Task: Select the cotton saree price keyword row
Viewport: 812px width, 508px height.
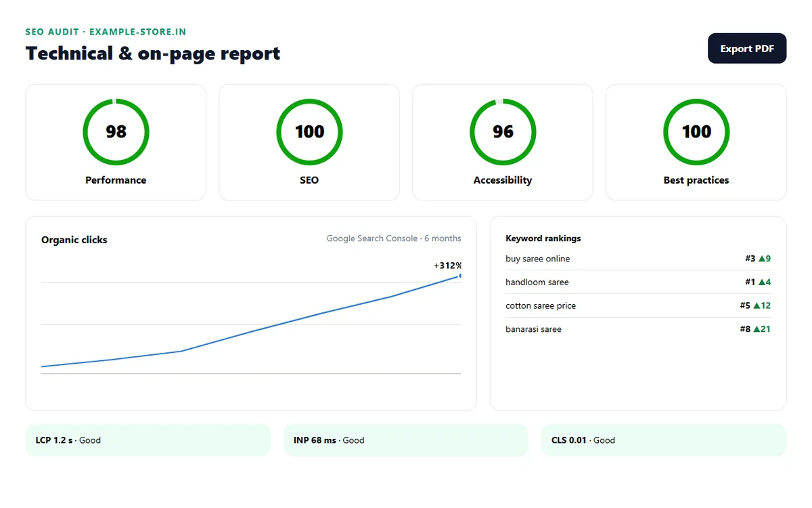Action: 638,305
